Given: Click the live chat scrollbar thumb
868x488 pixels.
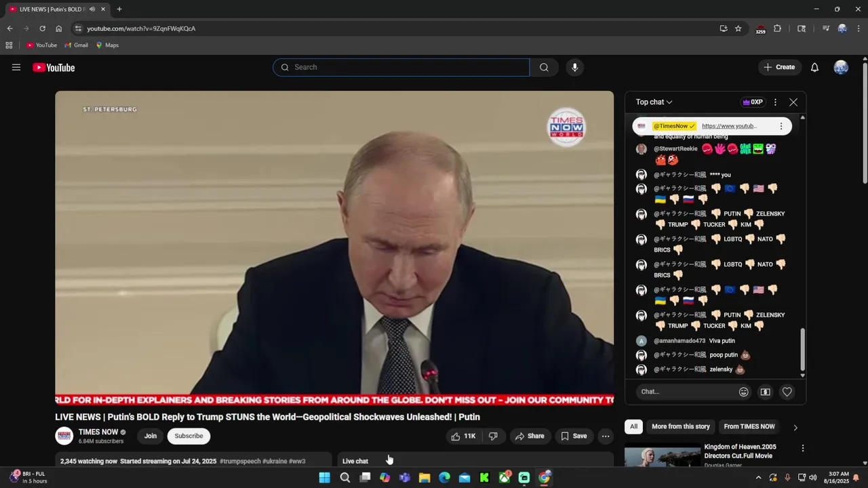Looking at the screenshot, I should click(x=802, y=349).
